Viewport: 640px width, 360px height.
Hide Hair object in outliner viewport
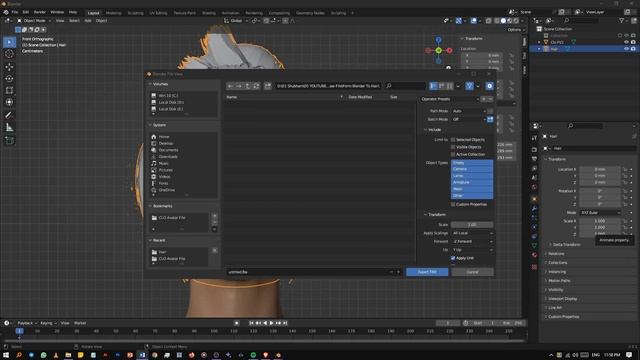point(626,49)
